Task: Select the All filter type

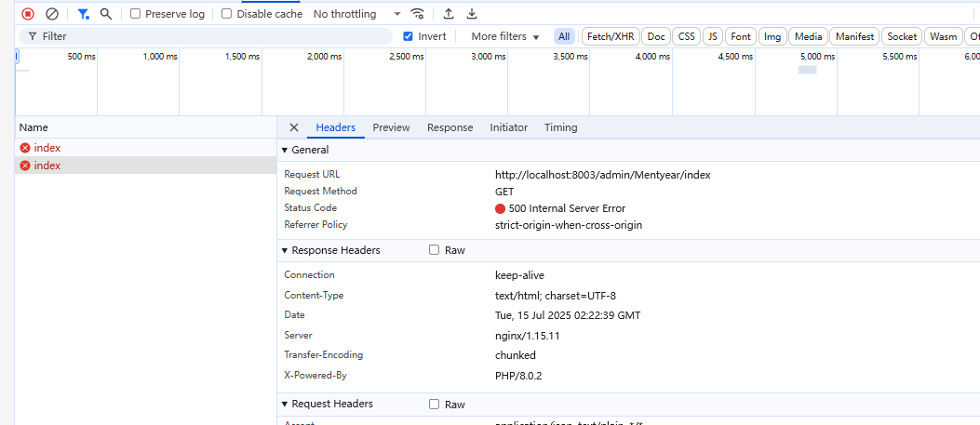Action: click(564, 37)
